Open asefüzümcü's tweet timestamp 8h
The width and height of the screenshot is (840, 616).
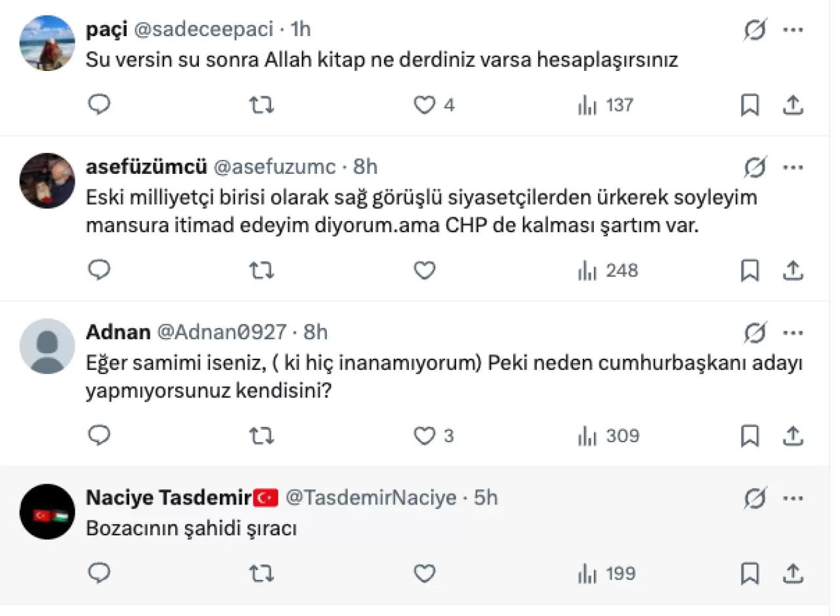(366, 167)
